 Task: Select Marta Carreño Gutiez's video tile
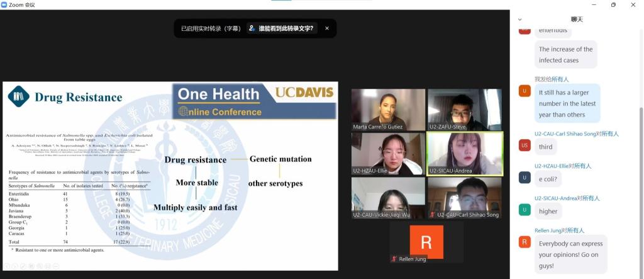point(388,110)
